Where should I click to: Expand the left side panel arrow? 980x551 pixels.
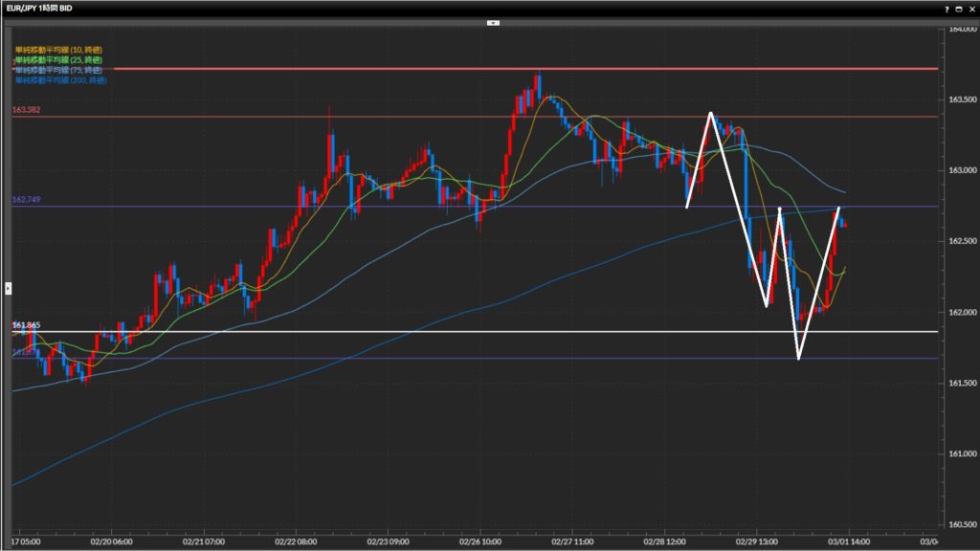8,287
